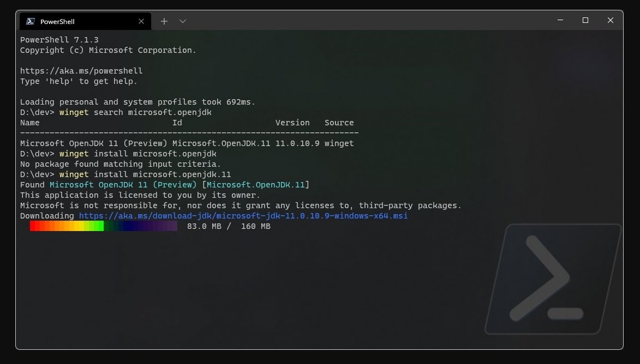Click 'No package found matching input criteria.'
Screen dimensions: 640x364
(x=121, y=164)
